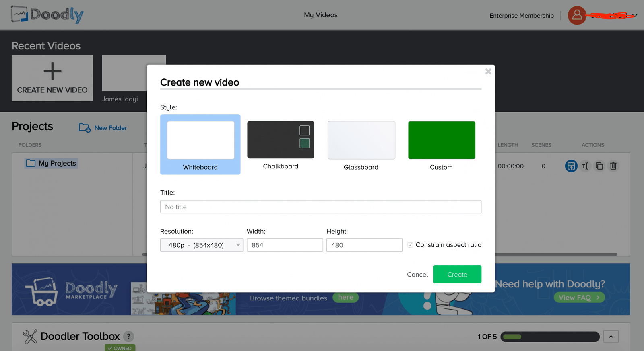Click the New Folder icon
This screenshot has width=644, height=351.
[85, 128]
